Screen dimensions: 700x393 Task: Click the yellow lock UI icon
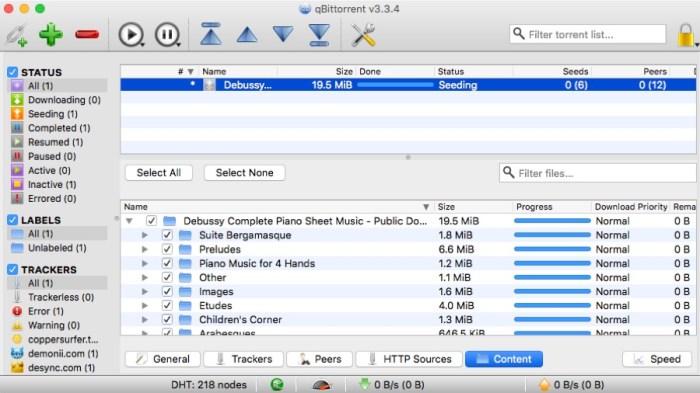[686, 35]
